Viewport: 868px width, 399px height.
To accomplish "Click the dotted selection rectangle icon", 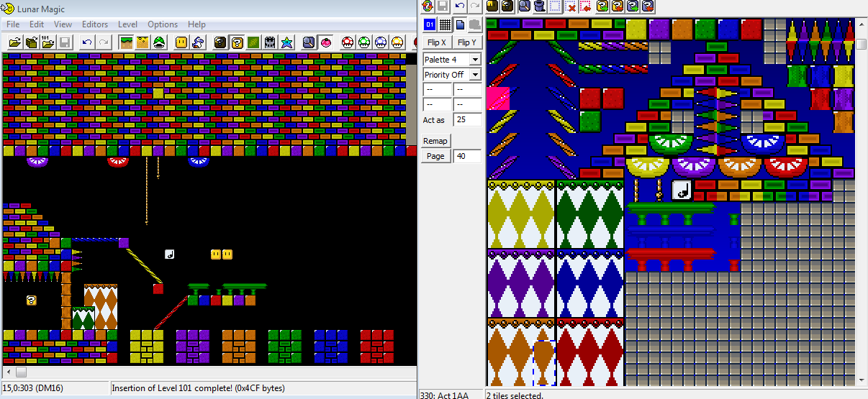I will 555,6.
